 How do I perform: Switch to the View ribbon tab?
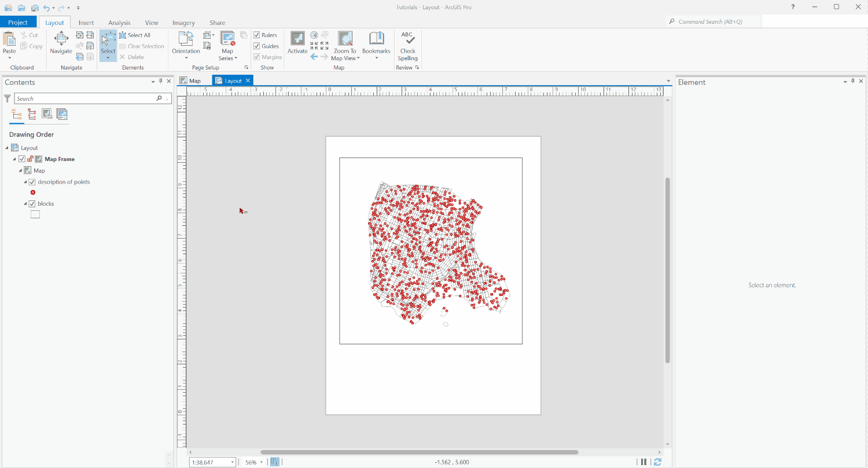pos(152,23)
